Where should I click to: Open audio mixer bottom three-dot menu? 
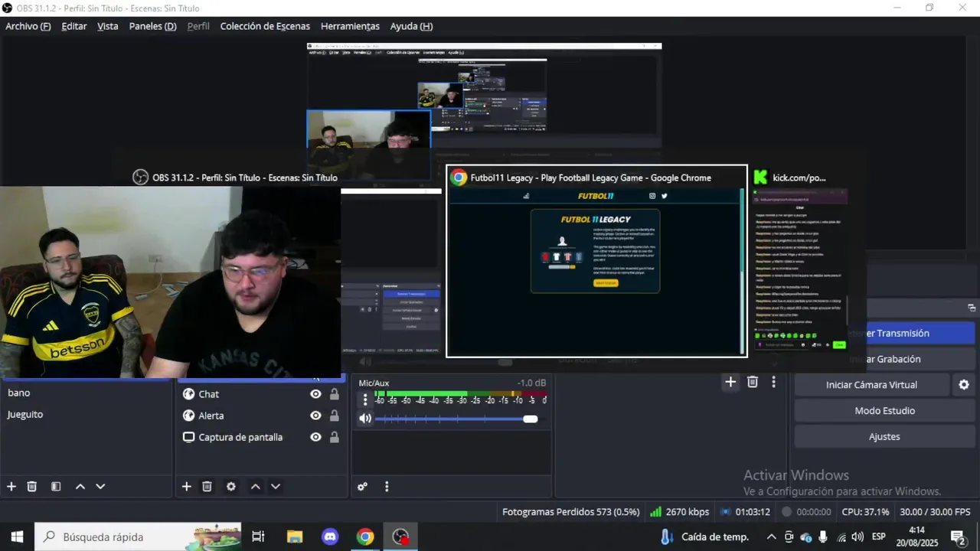[x=387, y=487]
